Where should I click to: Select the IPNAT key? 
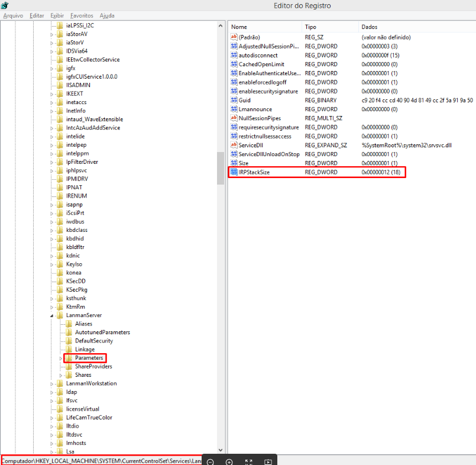pos(74,188)
